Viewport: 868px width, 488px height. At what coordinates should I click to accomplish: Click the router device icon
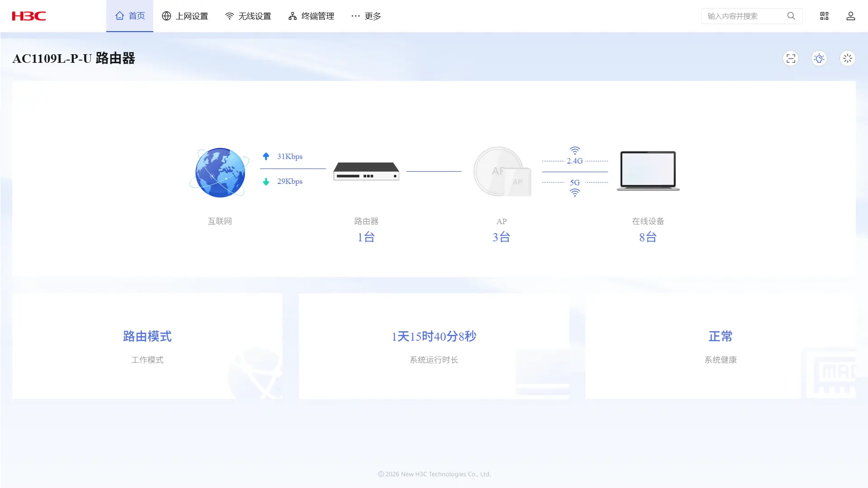click(366, 171)
